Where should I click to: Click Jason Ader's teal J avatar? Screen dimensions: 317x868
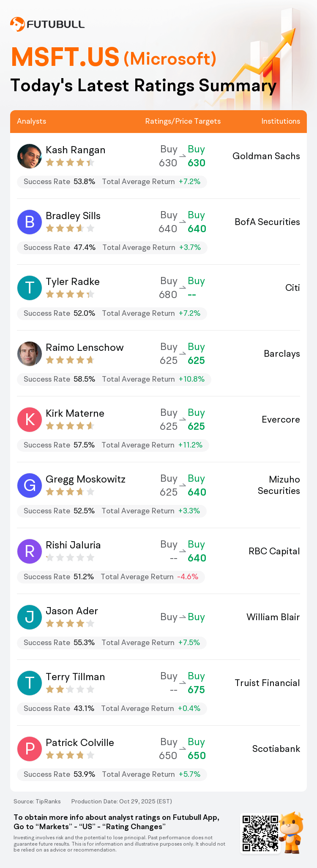click(30, 617)
